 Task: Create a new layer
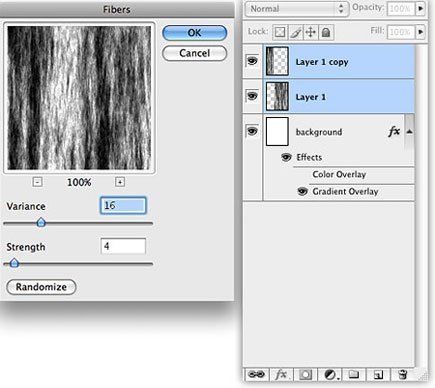[x=378, y=375]
